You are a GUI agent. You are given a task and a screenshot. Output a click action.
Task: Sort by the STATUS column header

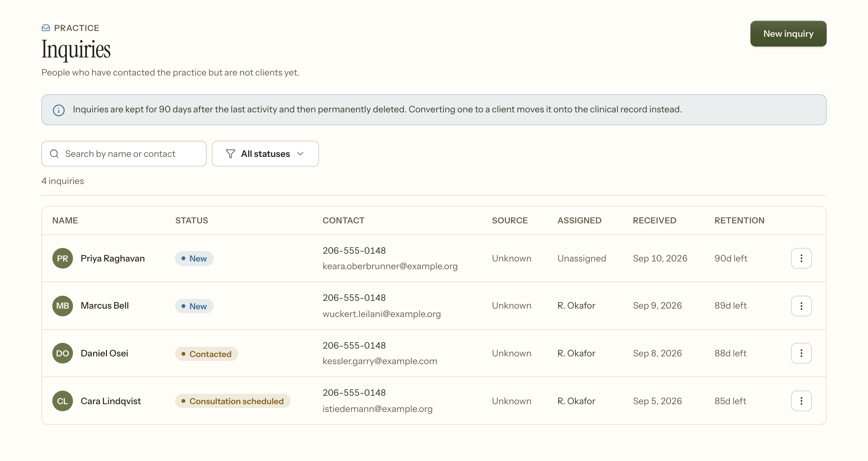pyautogui.click(x=191, y=220)
